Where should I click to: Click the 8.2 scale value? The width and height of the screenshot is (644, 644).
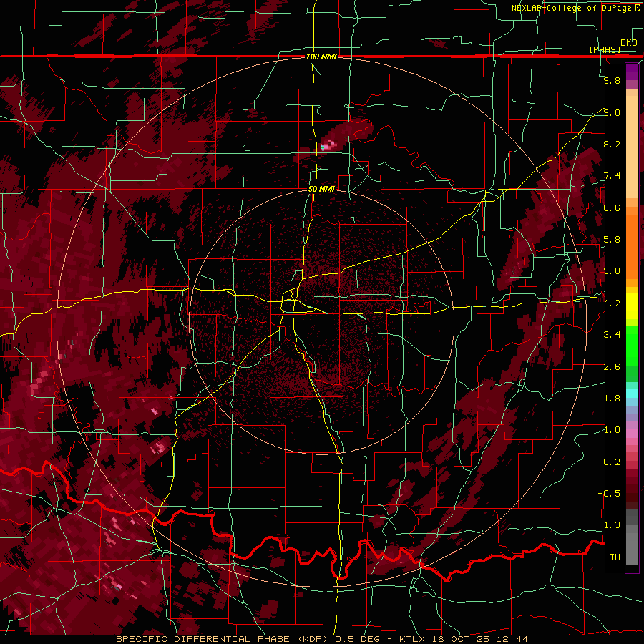[612, 144]
